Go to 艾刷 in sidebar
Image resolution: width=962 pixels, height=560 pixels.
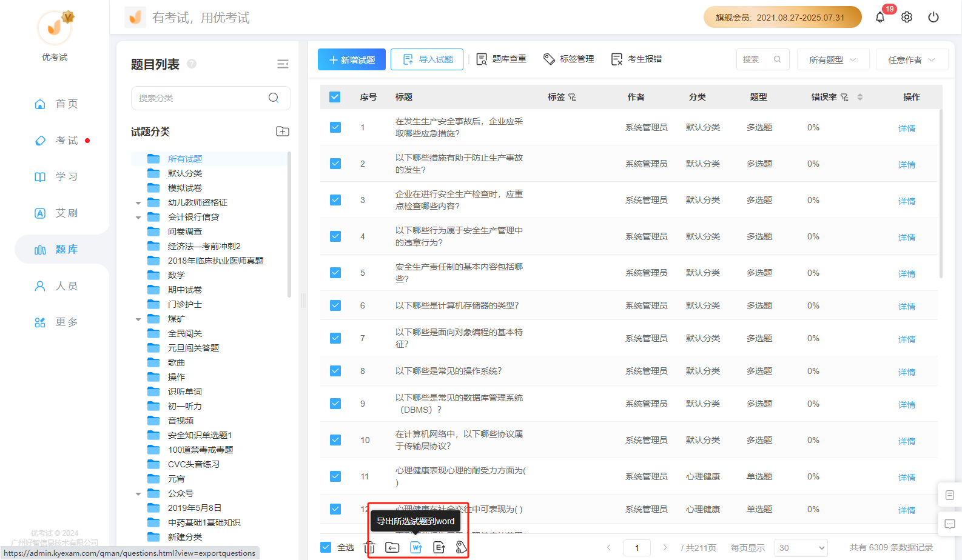pos(56,213)
